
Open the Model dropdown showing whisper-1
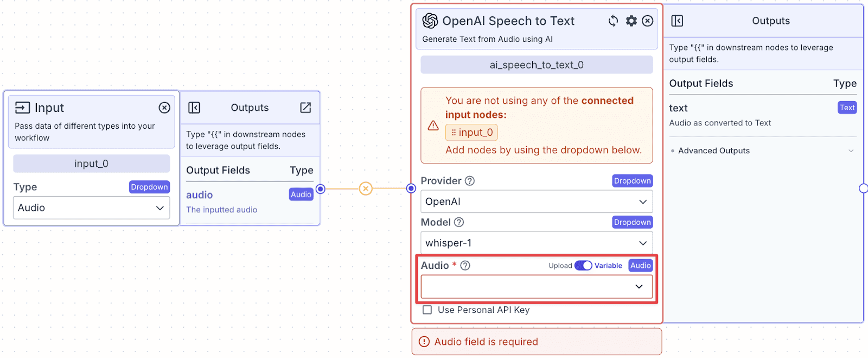click(537, 243)
